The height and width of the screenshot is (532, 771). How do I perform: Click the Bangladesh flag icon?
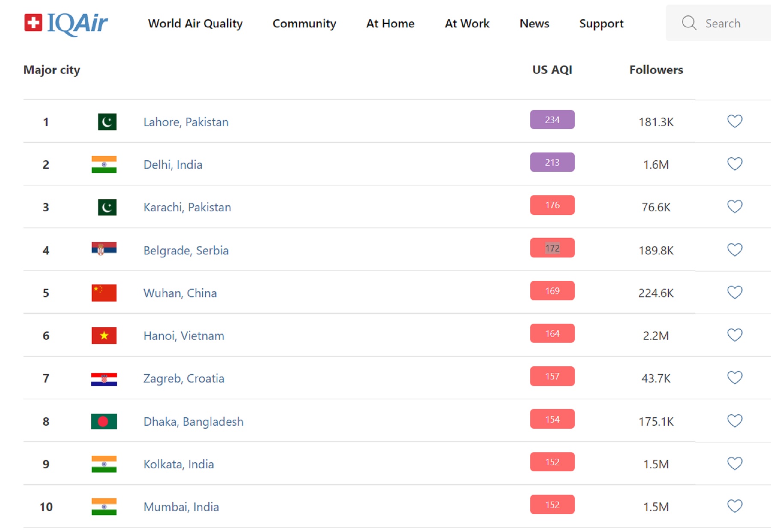tap(104, 421)
